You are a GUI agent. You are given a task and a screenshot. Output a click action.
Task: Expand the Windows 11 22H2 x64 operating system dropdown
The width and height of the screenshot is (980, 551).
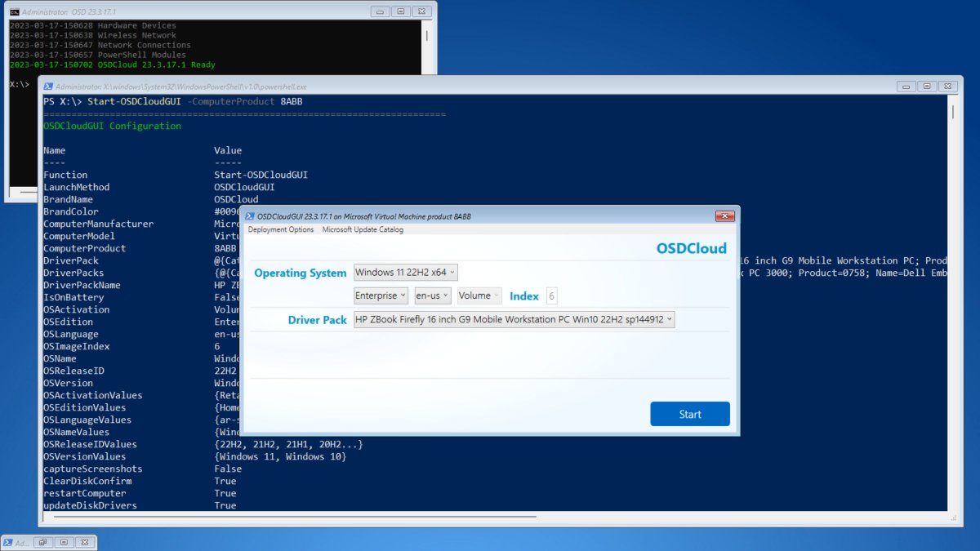(406, 273)
